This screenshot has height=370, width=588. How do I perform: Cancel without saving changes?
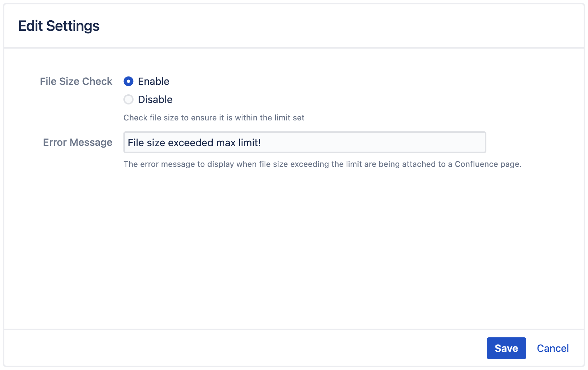pos(552,348)
